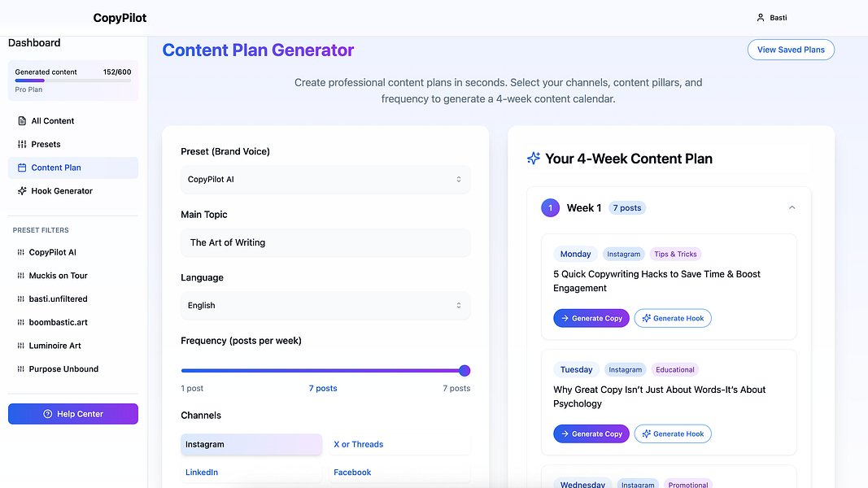868x488 pixels.
Task: Select the Muckis on Tour preset filter
Action: (x=58, y=276)
